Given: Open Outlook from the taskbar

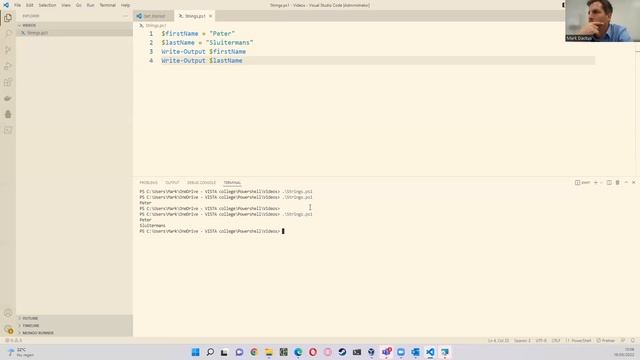Looking at the screenshot, I should click(x=416, y=352).
